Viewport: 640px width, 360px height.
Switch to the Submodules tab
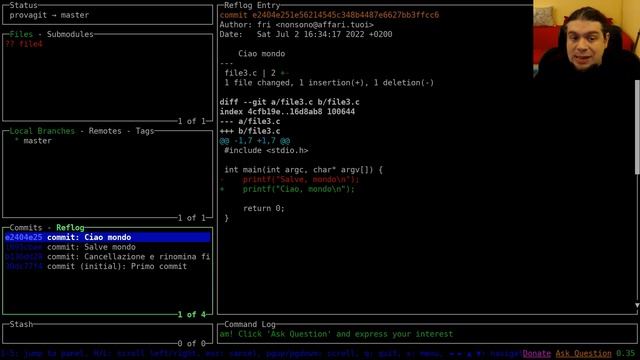pos(70,34)
